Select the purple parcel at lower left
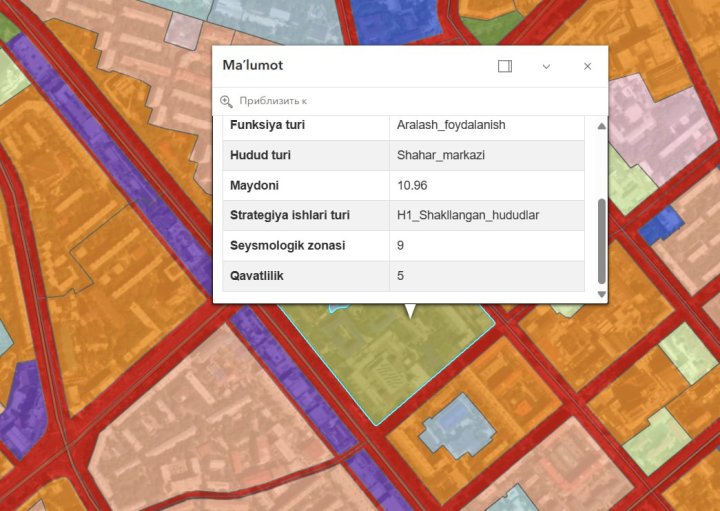The image size is (720, 511). coord(22,410)
